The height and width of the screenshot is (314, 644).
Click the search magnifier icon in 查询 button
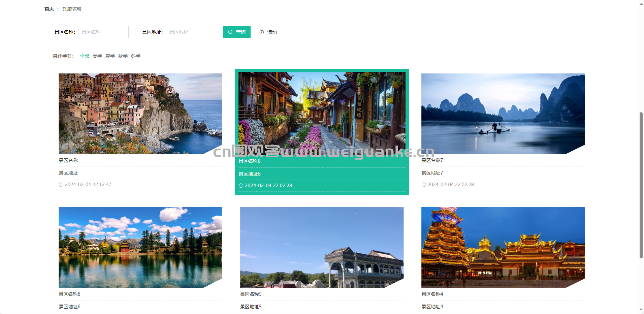(230, 32)
